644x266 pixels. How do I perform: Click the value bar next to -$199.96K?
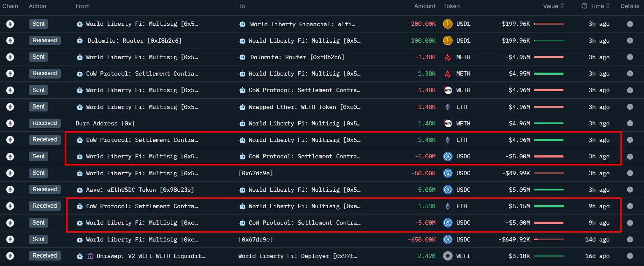[549, 24]
